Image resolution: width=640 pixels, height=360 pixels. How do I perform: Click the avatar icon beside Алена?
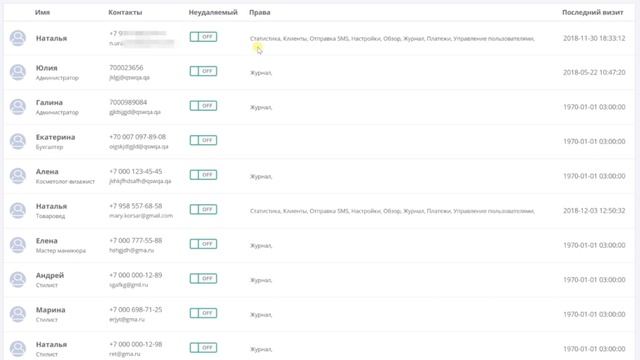click(x=18, y=176)
